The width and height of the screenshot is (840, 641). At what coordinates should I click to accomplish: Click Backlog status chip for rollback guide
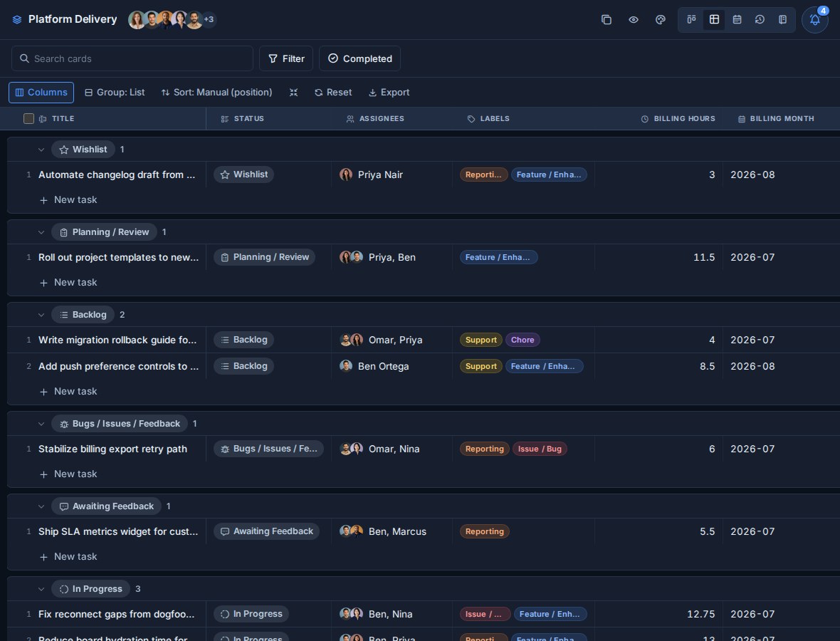tap(243, 340)
